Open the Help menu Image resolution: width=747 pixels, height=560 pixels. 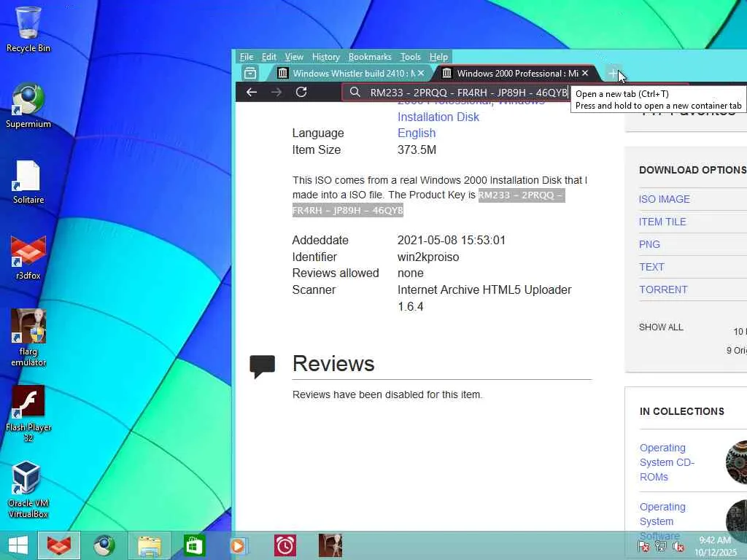[438, 57]
